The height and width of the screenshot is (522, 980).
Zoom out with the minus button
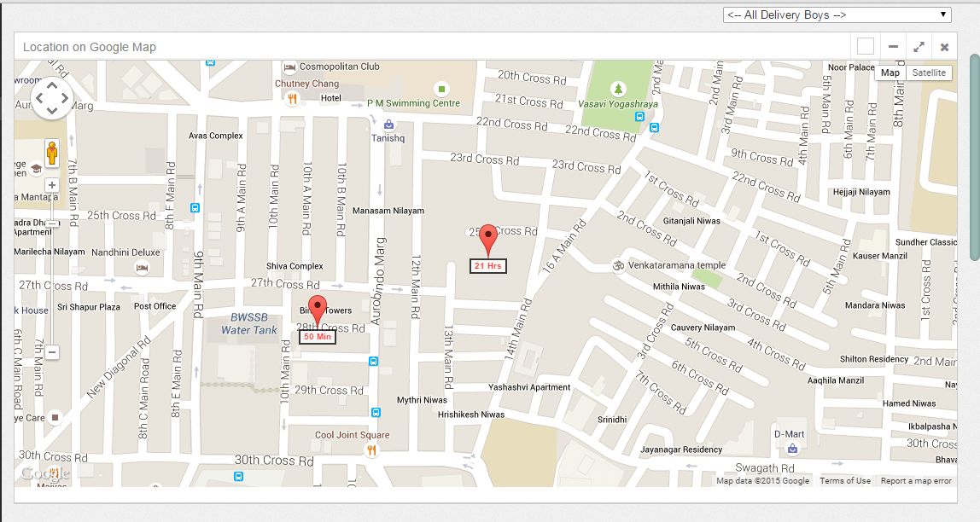52,352
